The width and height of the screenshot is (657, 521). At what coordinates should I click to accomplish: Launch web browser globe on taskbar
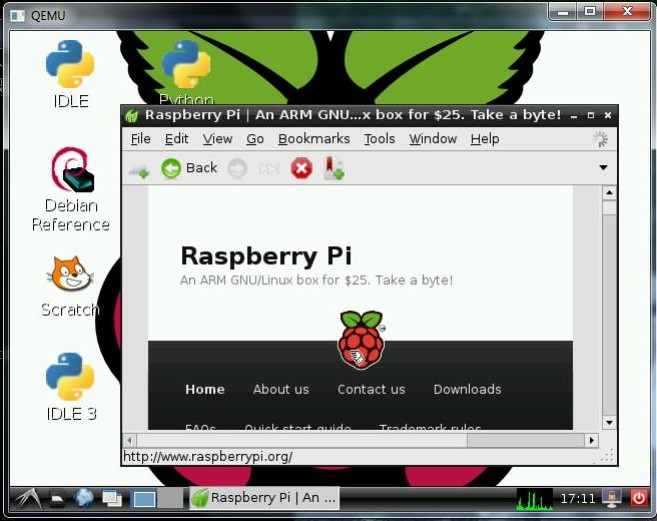click(84, 498)
